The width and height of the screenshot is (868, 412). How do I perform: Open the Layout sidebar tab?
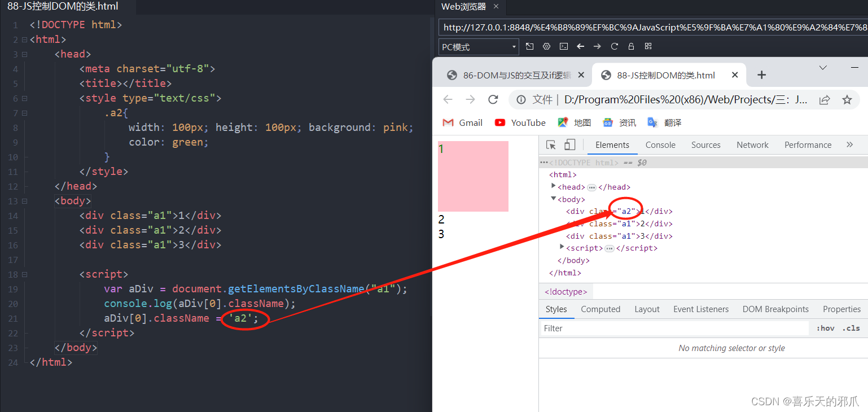[x=647, y=309]
